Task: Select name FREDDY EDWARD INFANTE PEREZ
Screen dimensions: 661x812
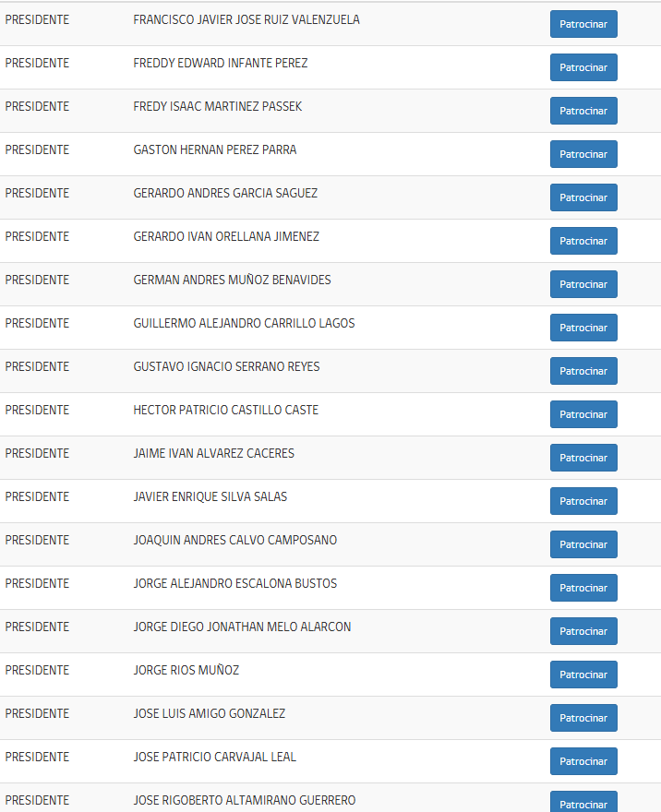Action: coord(221,63)
